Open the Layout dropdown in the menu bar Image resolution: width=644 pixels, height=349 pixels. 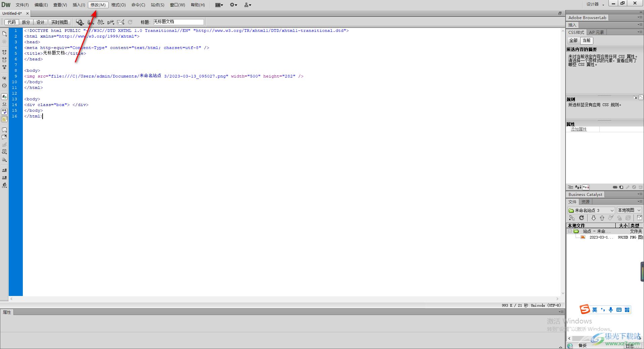[x=219, y=5]
